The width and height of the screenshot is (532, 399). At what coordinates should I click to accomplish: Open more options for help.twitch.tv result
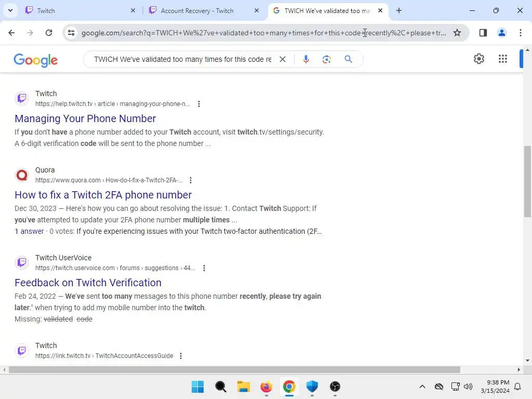199,104
